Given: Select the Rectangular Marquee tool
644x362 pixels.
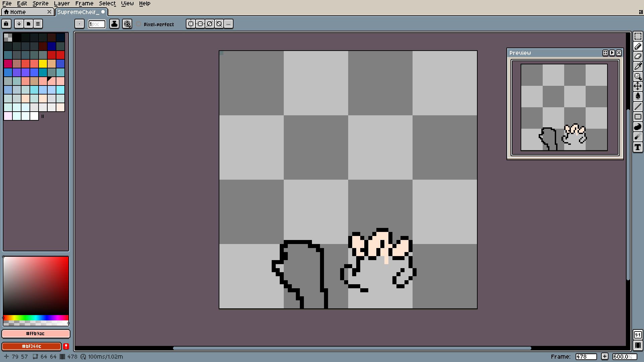Looking at the screenshot, I should 638,36.
